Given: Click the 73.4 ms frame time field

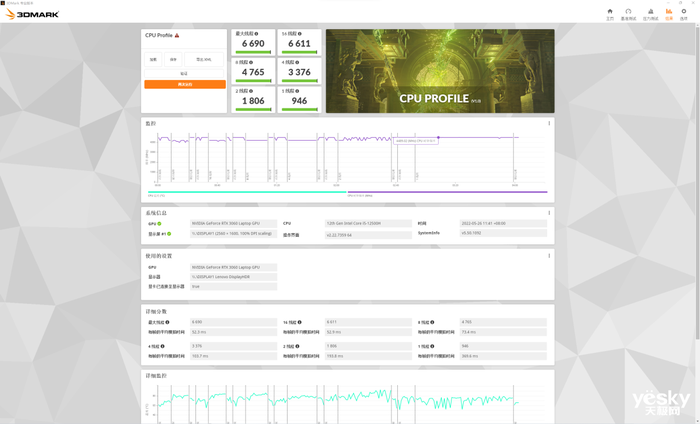Looking at the screenshot, I should point(503,332).
